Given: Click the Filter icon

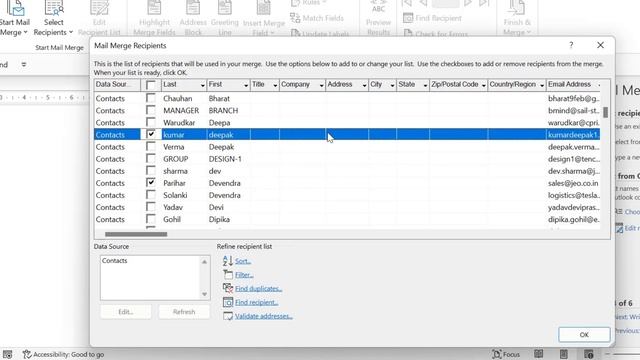Looking at the screenshot, I should click(x=228, y=275).
